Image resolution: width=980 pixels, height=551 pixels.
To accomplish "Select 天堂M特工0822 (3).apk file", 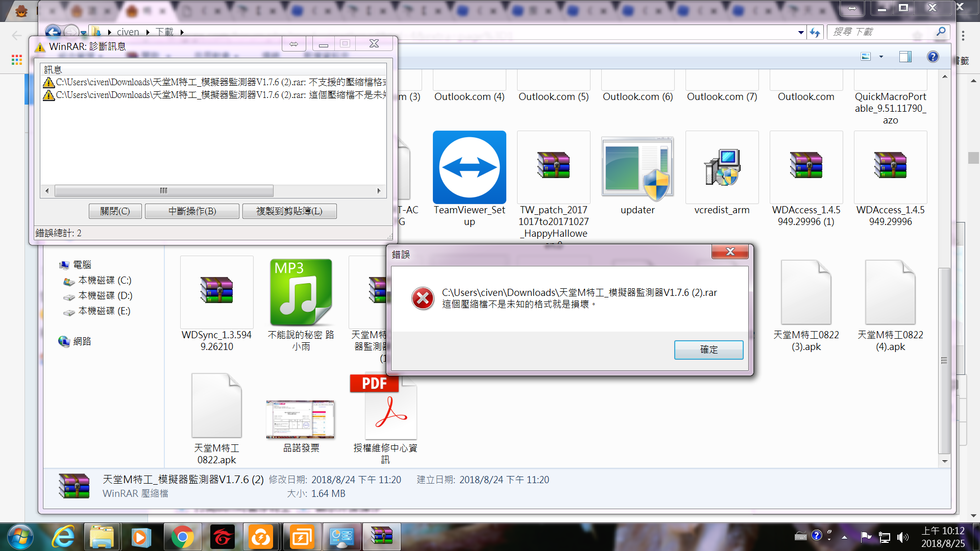I will tap(806, 292).
